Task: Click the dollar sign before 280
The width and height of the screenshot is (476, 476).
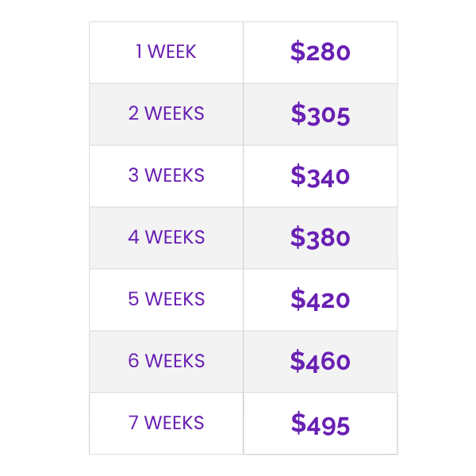Action: 297,52
